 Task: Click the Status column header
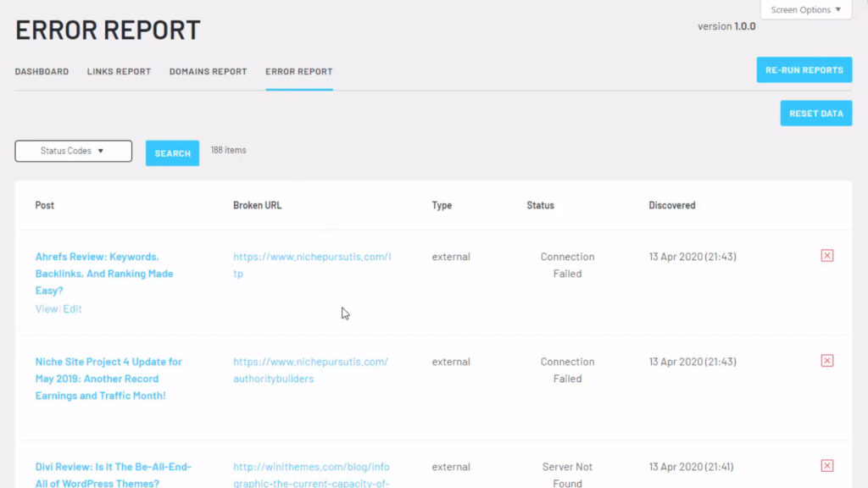[540, 205]
